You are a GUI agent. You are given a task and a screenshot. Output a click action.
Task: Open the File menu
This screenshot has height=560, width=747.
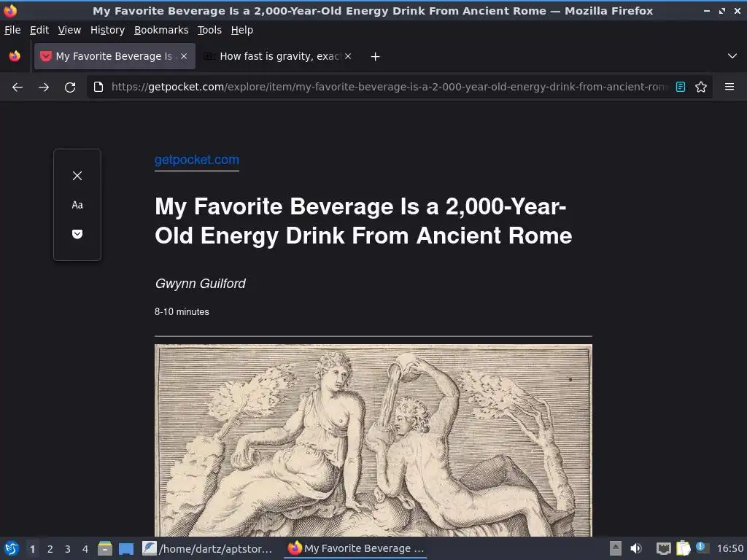coord(12,30)
